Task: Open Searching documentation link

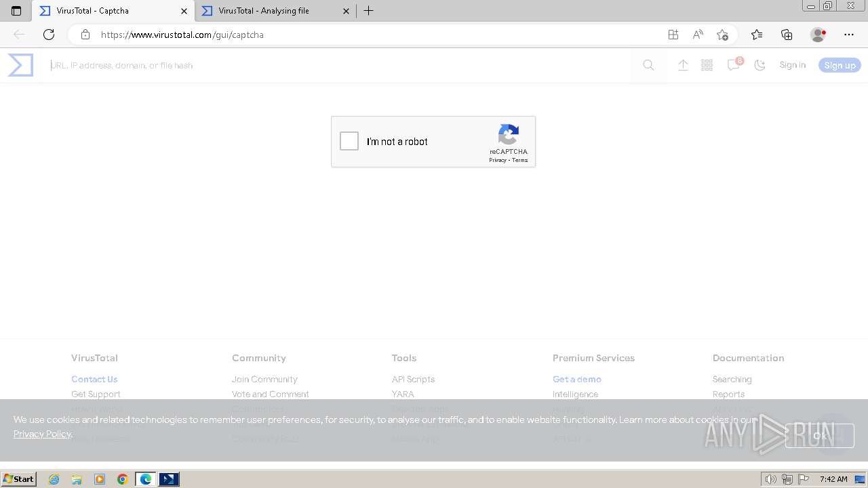Action: pos(732,379)
